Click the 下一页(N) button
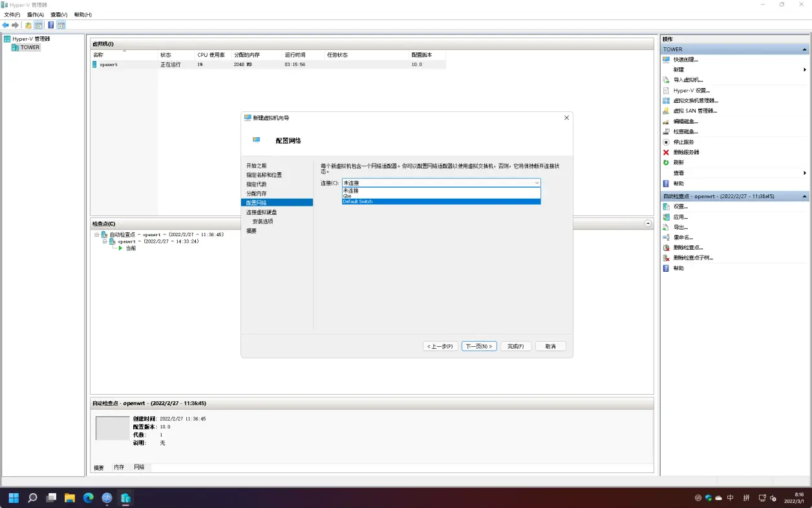 pyautogui.click(x=479, y=346)
